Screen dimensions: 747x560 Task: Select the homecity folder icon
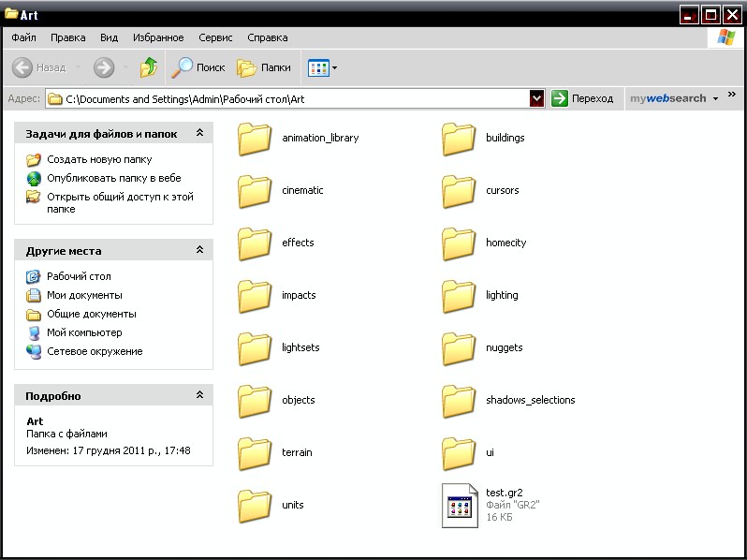459,243
